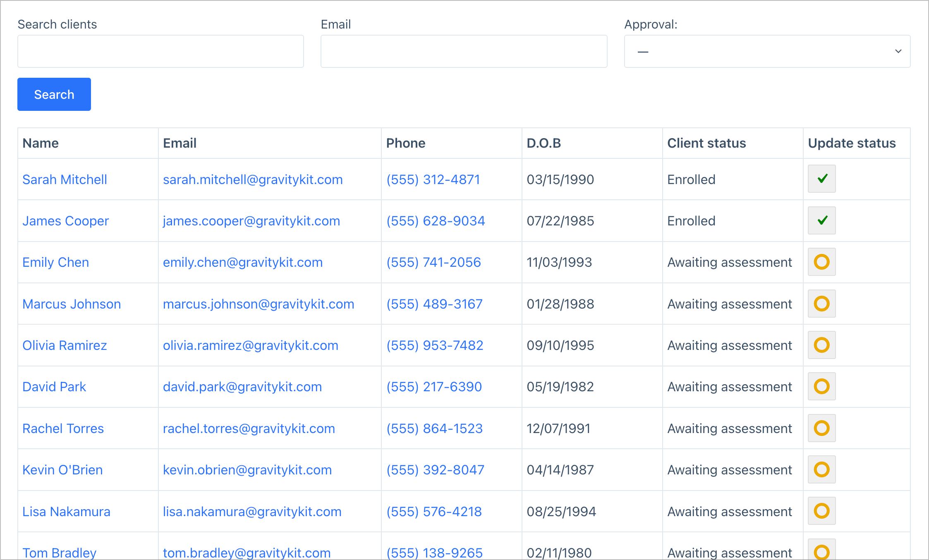Click Emily Chen's phone number link
The width and height of the screenshot is (929, 560).
coord(433,262)
